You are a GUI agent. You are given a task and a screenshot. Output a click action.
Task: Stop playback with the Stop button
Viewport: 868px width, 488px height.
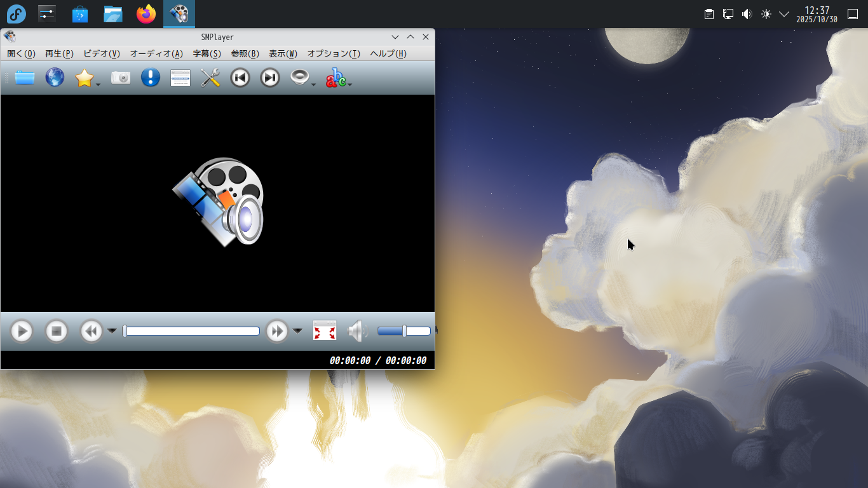point(57,331)
